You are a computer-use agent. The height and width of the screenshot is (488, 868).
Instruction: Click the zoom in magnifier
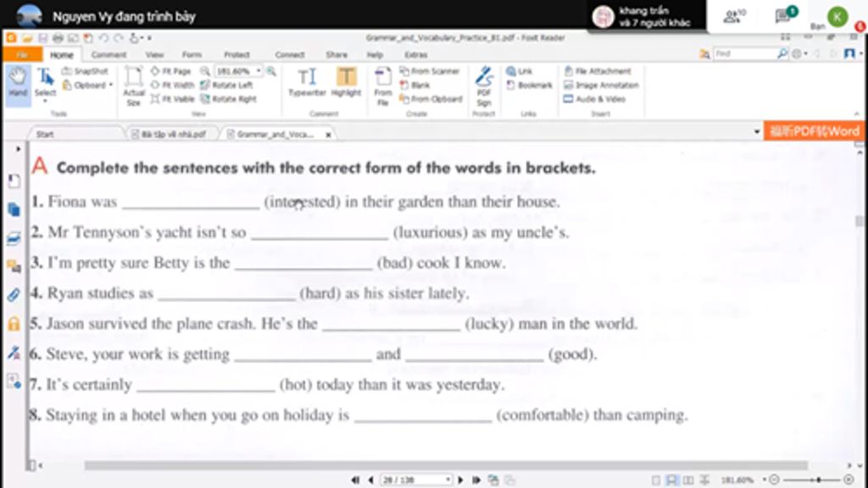coord(271,71)
